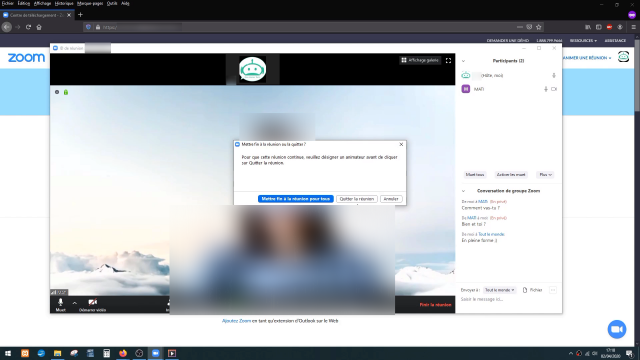Click the Quitter la réunion button
Viewport: 640px width, 360px height.
click(x=357, y=199)
